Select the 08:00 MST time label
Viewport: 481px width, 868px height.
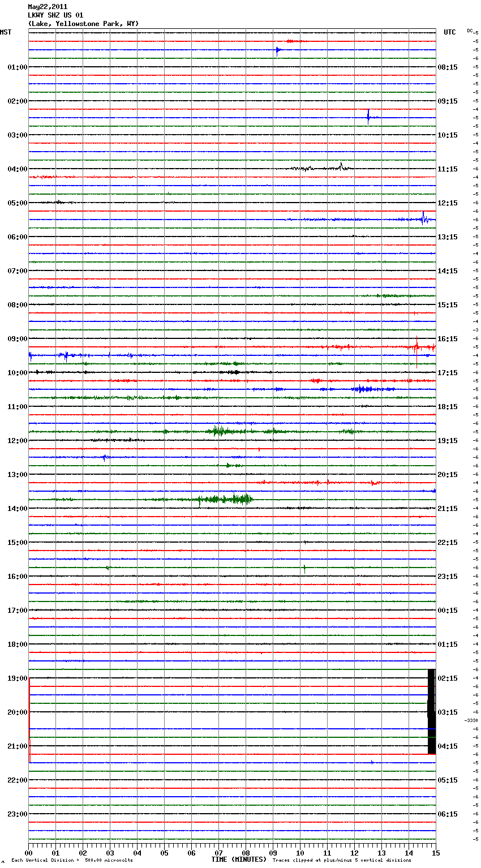tap(17, 304)
